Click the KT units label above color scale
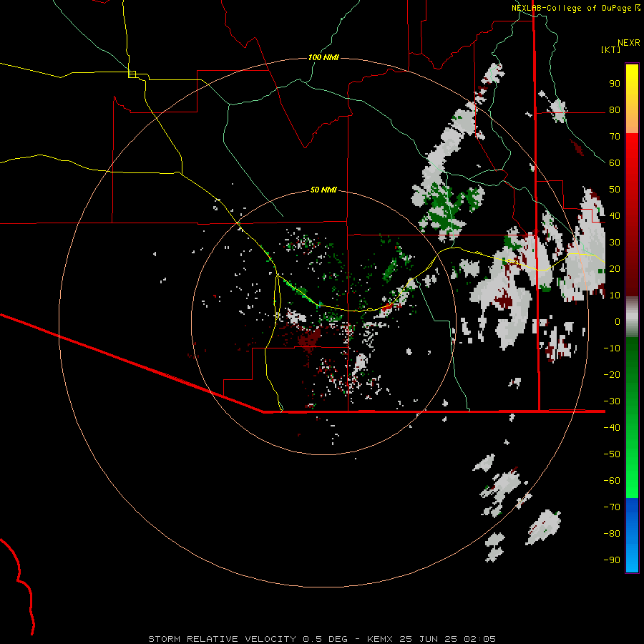644x644 pixels. (x=611, y=49)
